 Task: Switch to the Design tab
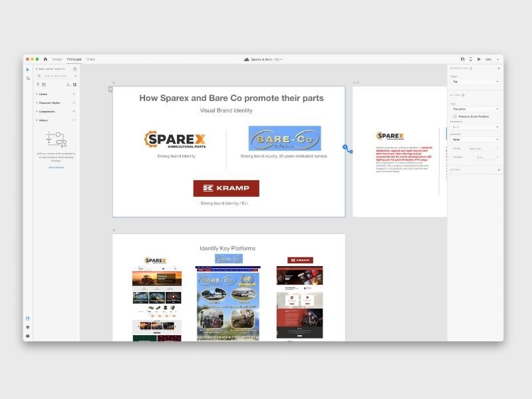(57, 59)
